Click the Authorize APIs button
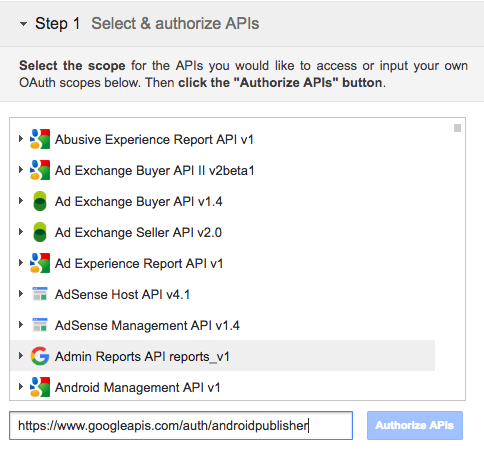The width and height of the screenshot is (484, 455). (415, 425)
